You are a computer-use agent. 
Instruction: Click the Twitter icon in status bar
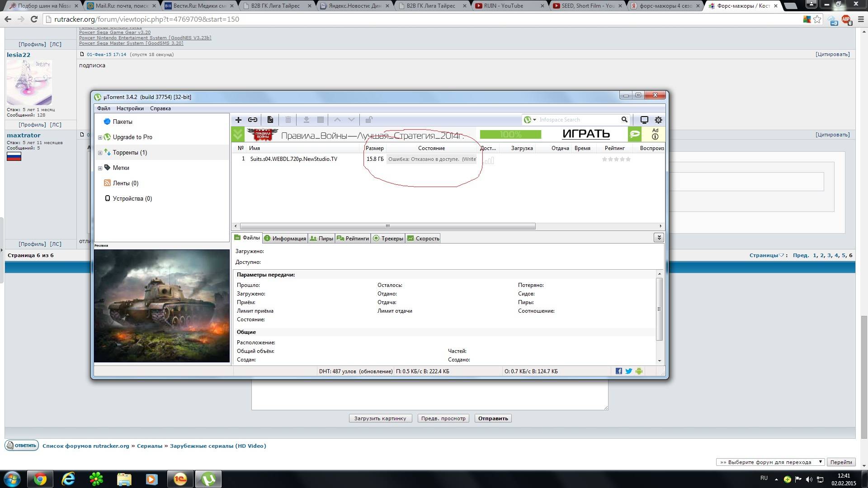[628, 371]
